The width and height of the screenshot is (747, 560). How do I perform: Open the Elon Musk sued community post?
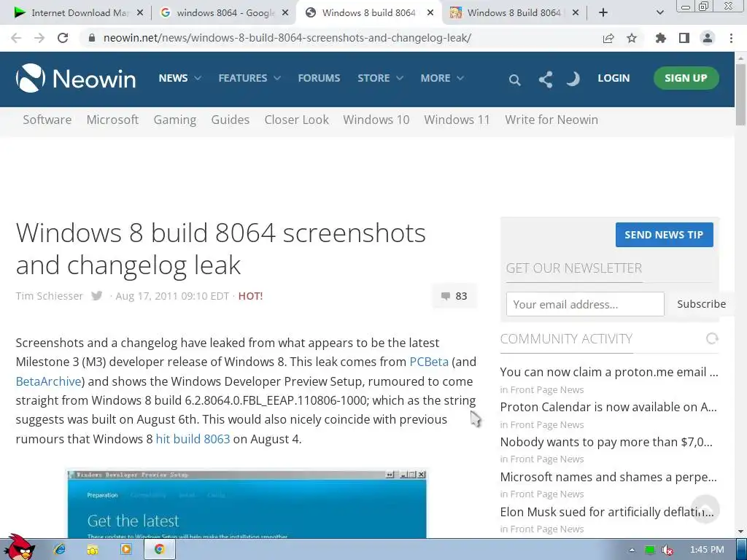(x=607, y=512)
